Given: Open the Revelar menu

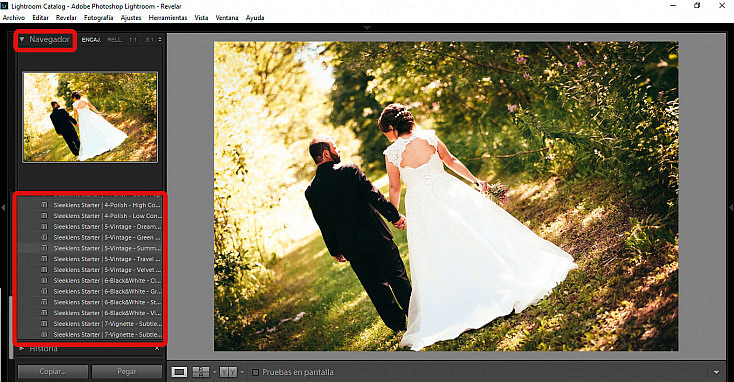Looking at the screenshot, I should (66, 18).
